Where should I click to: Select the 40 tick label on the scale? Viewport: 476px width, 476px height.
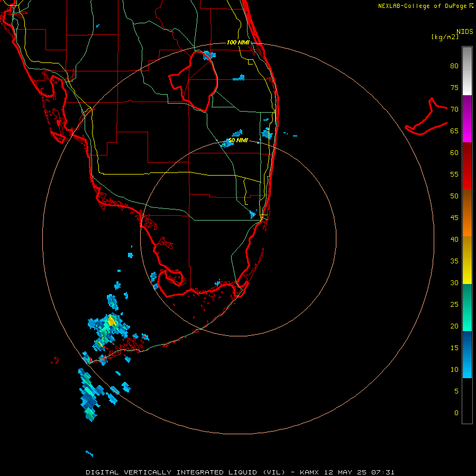pyautogui.click(x=454, y=239)
